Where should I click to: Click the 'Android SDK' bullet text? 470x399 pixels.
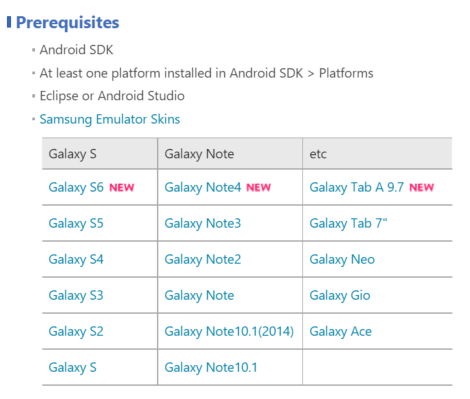(x=76, y=50)
